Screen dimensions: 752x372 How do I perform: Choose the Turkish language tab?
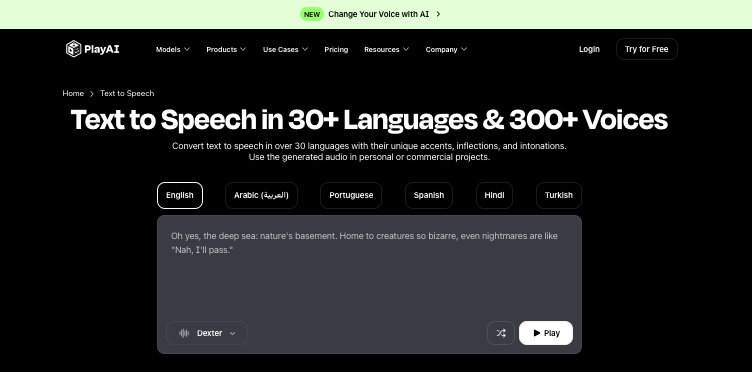pos(559,196)
